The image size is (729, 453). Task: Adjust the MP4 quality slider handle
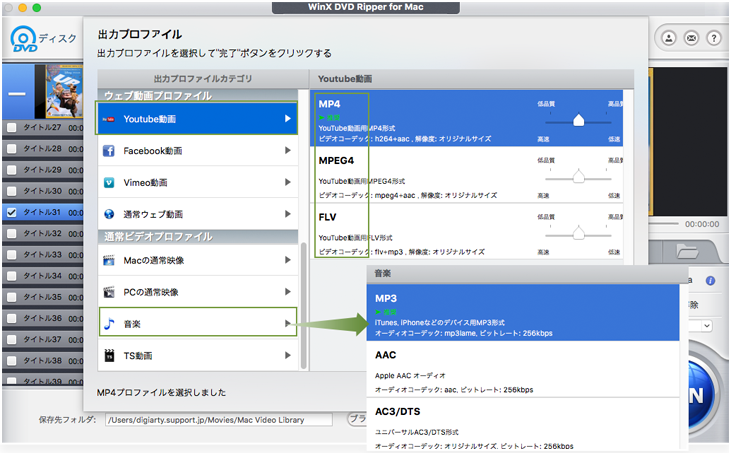[578, 120]
